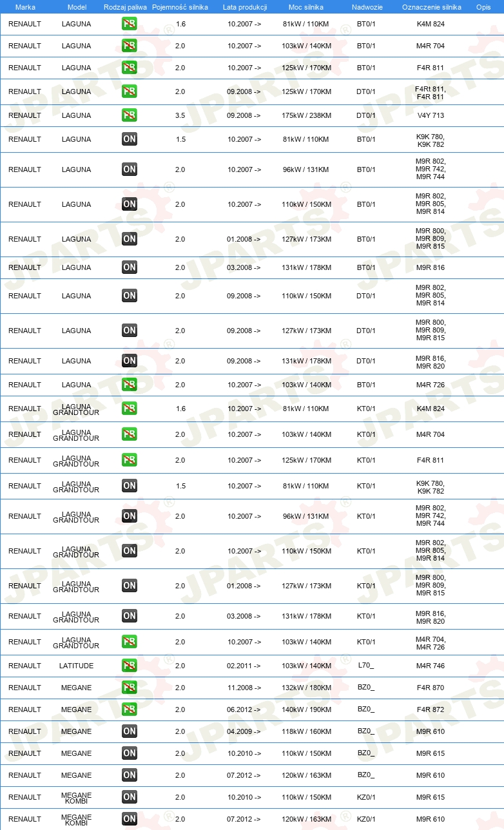The width and height of the screenshot is (504, 830).
Task: Click the 'Marka' column header
Action: tap(25, 7)
